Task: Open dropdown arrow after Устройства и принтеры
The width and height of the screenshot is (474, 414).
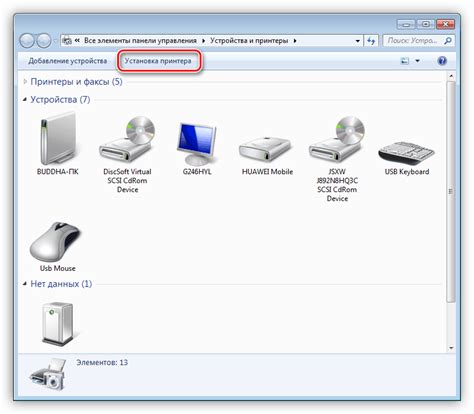Action: (x=295, y=41)
